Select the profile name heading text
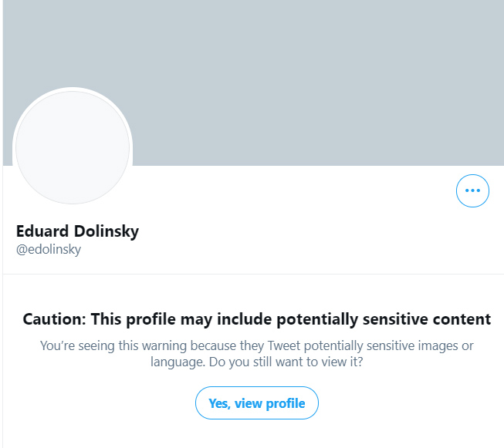 (x=77, y=231)
